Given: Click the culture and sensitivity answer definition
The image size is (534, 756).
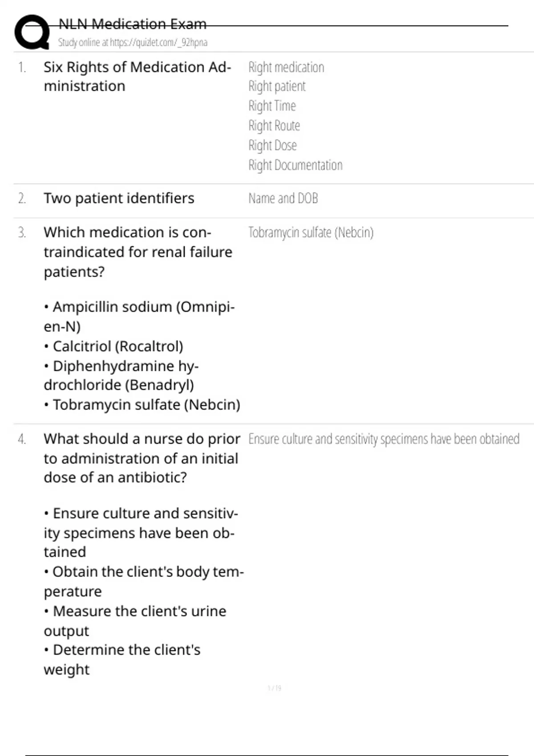Looking at the screenshot, I should [384, 439].
